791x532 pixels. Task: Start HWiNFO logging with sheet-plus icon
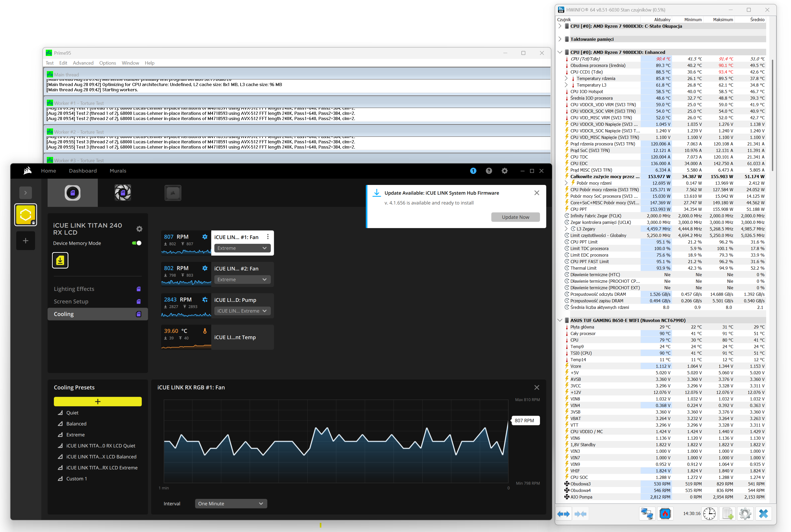[727, 514]
